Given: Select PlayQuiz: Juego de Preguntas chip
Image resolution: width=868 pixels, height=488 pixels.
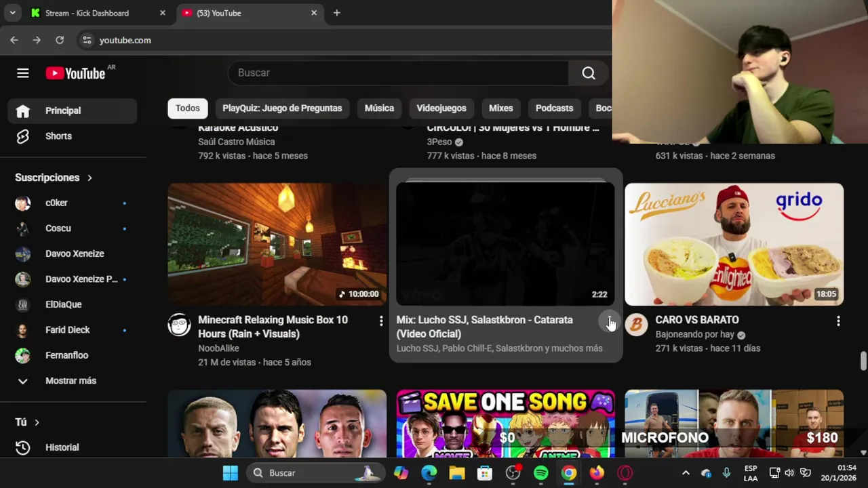Looking at the screenshot, I should tap(282, 108).
